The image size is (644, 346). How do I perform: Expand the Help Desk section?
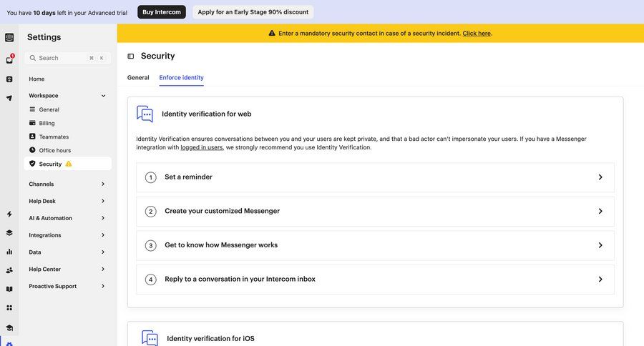103,201
